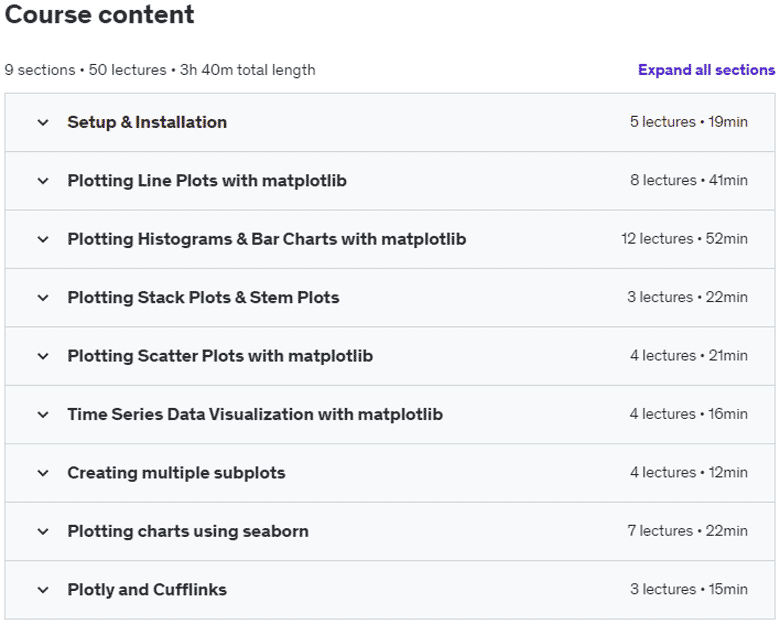The height and width of the screenshot is (624, 780).
Task: Expand chevron beside Plotting Histograms & Bar Charts
Action: [x=43, y=239]
